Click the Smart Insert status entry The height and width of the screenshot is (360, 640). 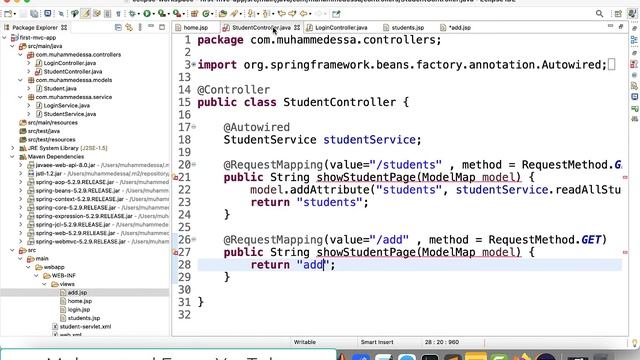(x=377, y=342)
